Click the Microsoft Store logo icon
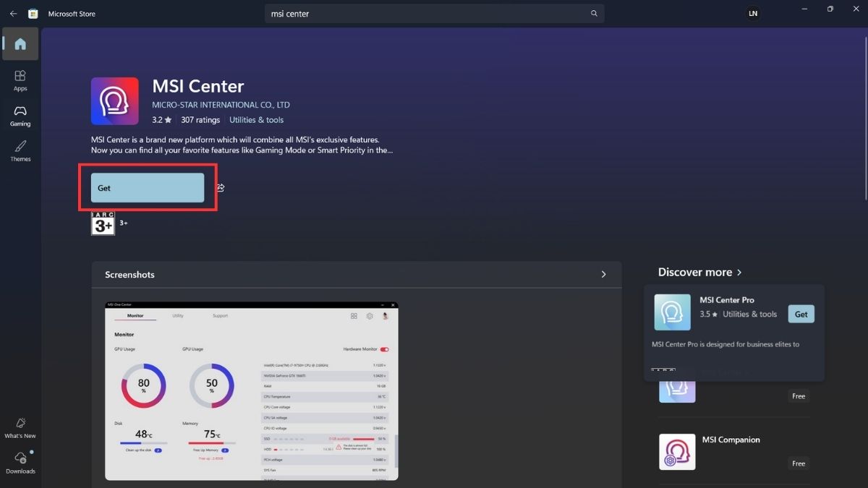The width and height of the screenshot is (868, 488). pyautogui.click(x=33, y=14)
